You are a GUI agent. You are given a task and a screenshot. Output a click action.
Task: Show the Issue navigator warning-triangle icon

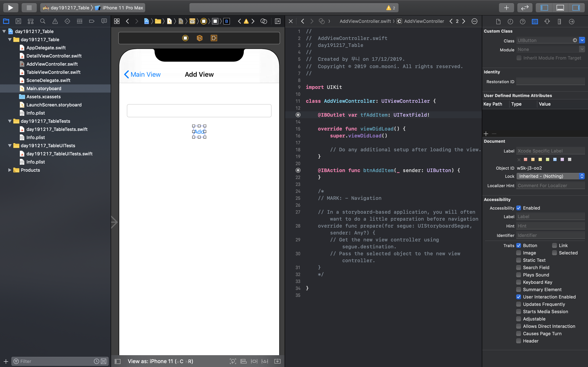point(55,21)
